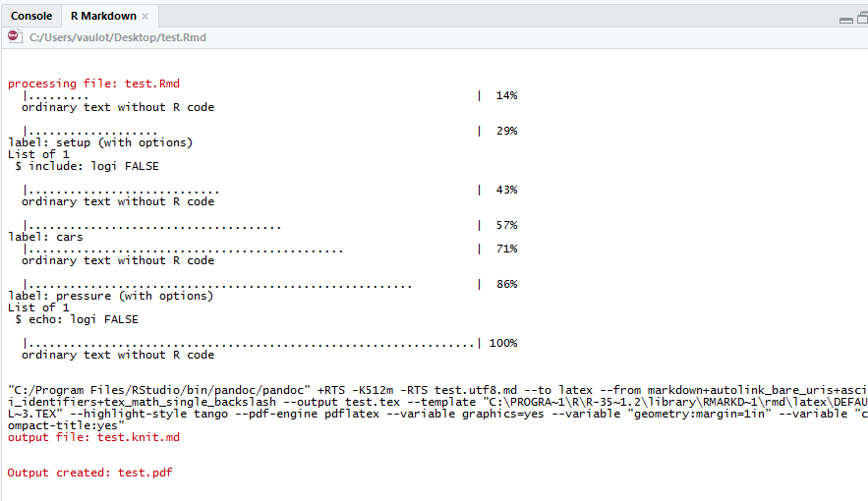Click the '$ include: logi FALSE' line
Image resolution: width=868 pixels, height=501 pixels.
click(x=87, y=166)
